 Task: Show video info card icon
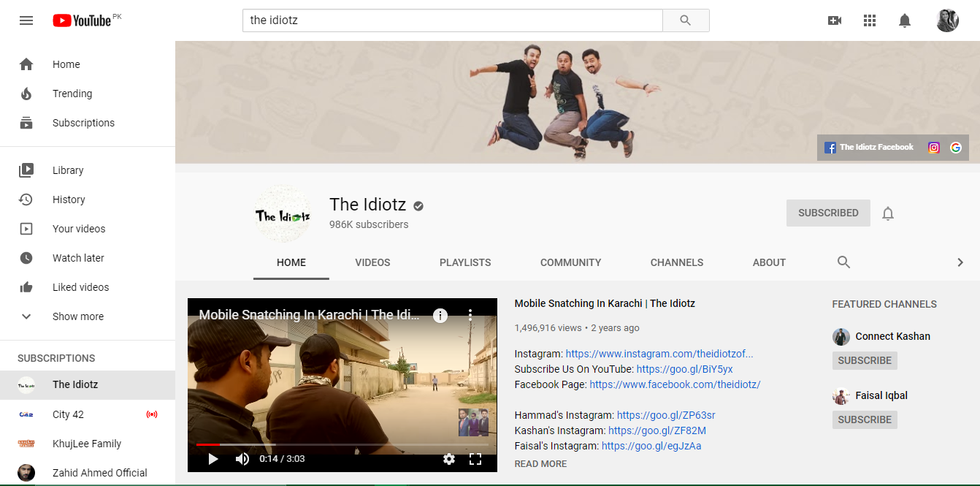tap(440, 316)
